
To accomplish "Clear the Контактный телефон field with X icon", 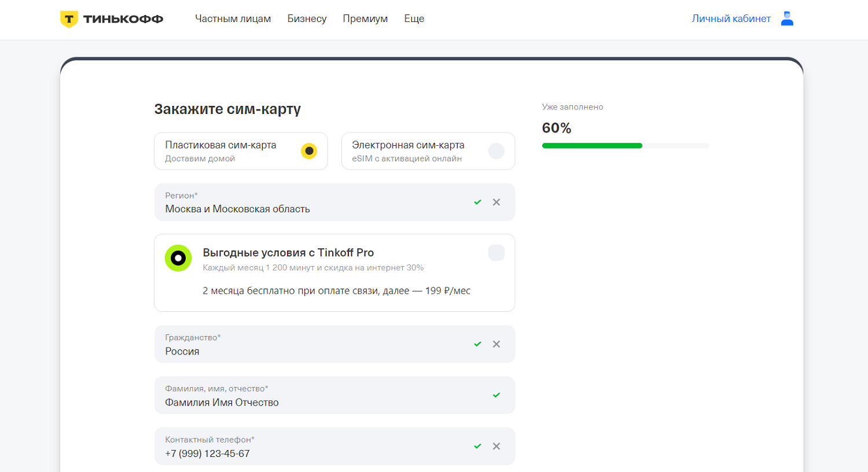I will [x=496, y=447].
